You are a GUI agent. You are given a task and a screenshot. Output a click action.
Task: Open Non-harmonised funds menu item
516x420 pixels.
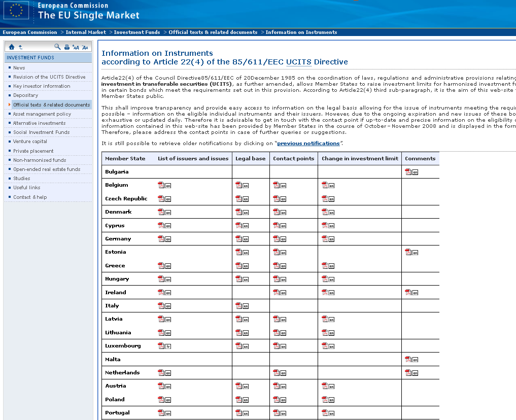tap(40, 160)
